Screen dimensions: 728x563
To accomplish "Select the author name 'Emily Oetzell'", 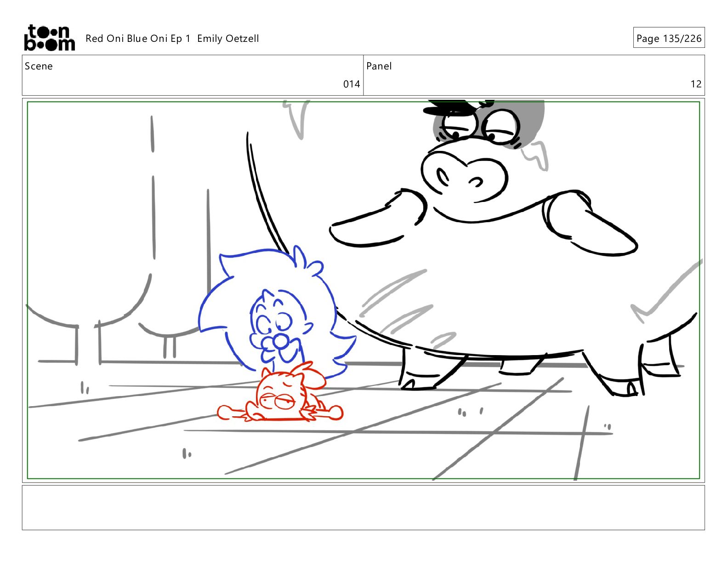I will pyautogui.click(x=228, y=39).
